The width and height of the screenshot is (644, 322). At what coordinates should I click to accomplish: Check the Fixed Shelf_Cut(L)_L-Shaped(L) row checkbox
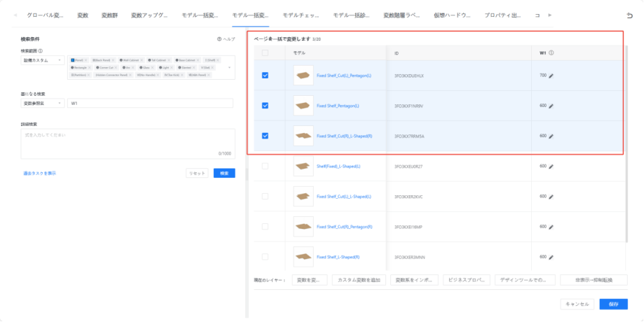click(x=265, y=197)
